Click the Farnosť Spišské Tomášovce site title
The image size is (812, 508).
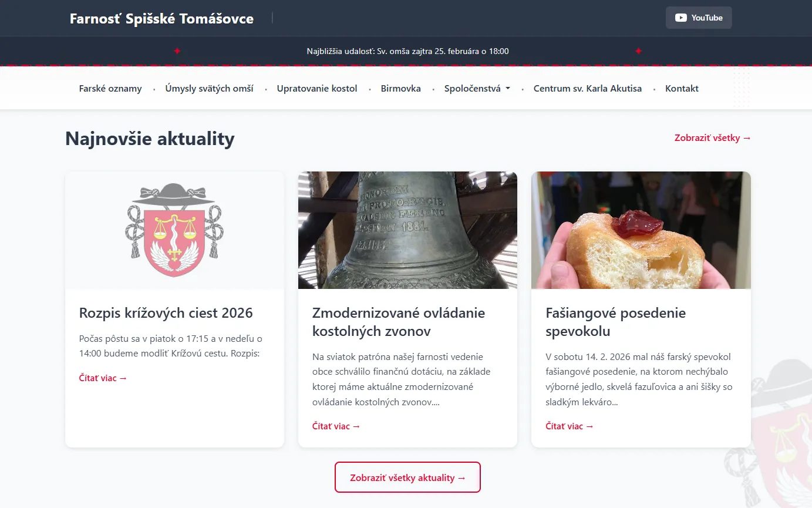161,18
